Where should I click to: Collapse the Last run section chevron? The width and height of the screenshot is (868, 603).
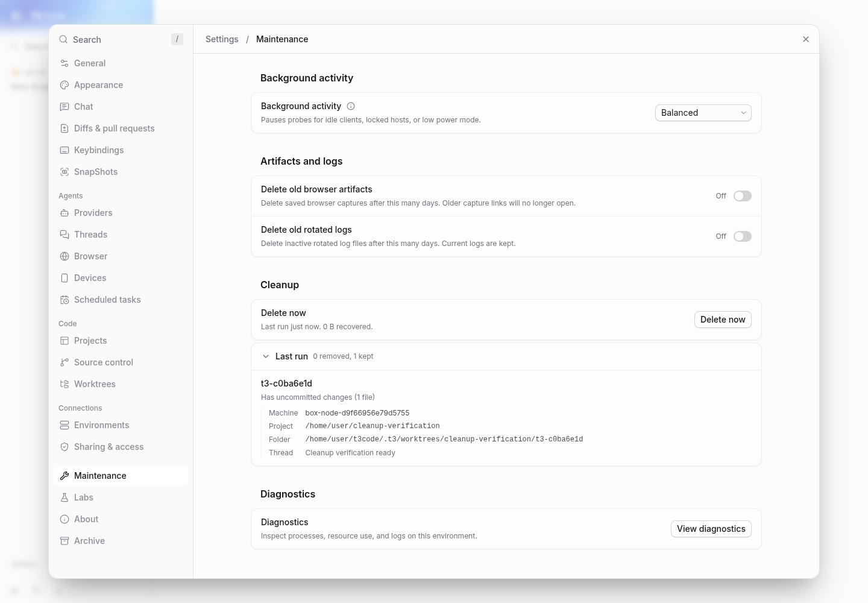(x=266, y=356)
